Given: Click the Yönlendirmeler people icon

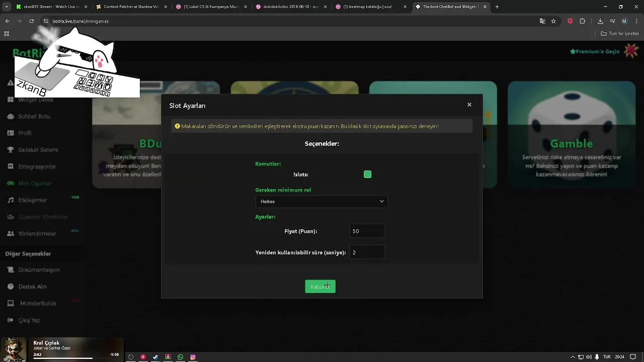Looking at the screenshot, I should tap(11, 234).
